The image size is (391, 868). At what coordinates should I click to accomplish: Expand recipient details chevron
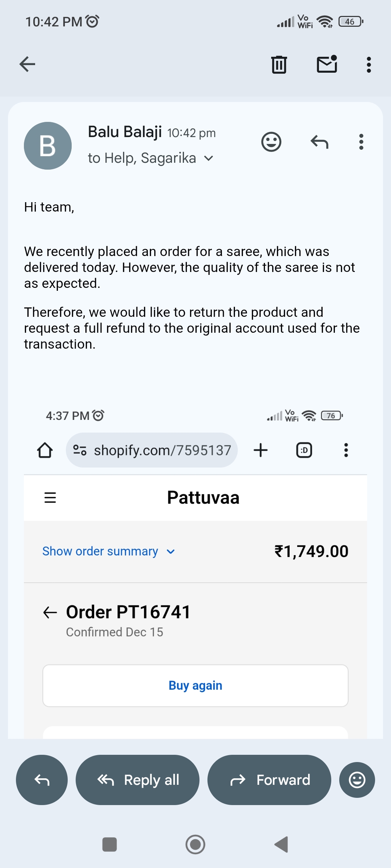209,158
